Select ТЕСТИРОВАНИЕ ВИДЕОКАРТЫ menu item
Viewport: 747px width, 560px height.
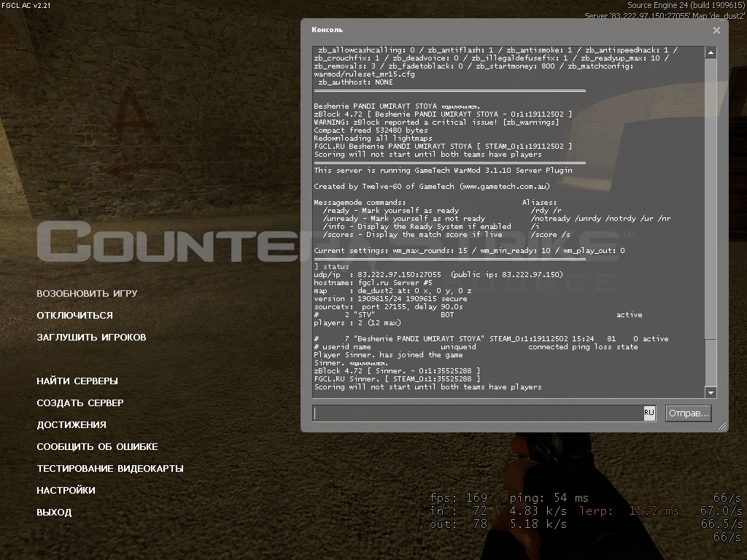click(x=110, y=469)
